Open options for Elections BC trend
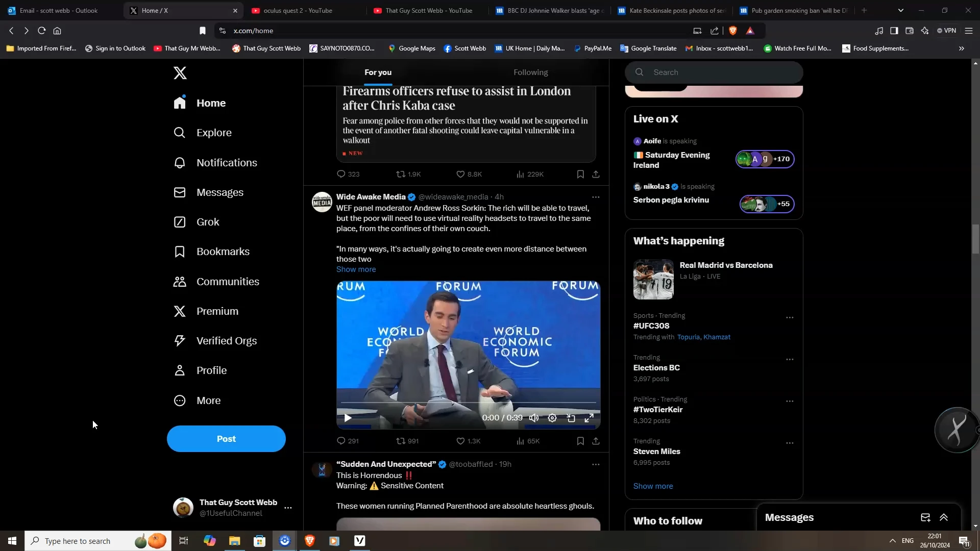The image size is (980, 551). (790, 359)
